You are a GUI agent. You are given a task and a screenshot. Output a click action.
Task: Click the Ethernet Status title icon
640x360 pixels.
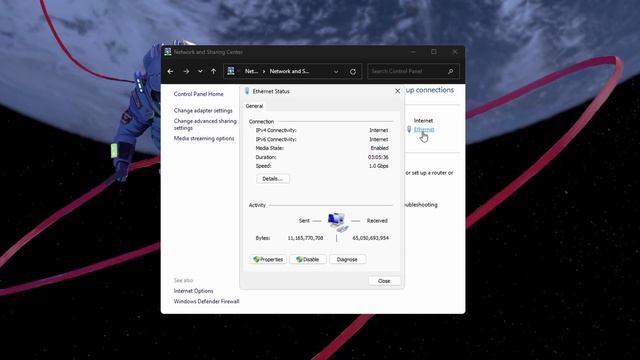[247, 91]
